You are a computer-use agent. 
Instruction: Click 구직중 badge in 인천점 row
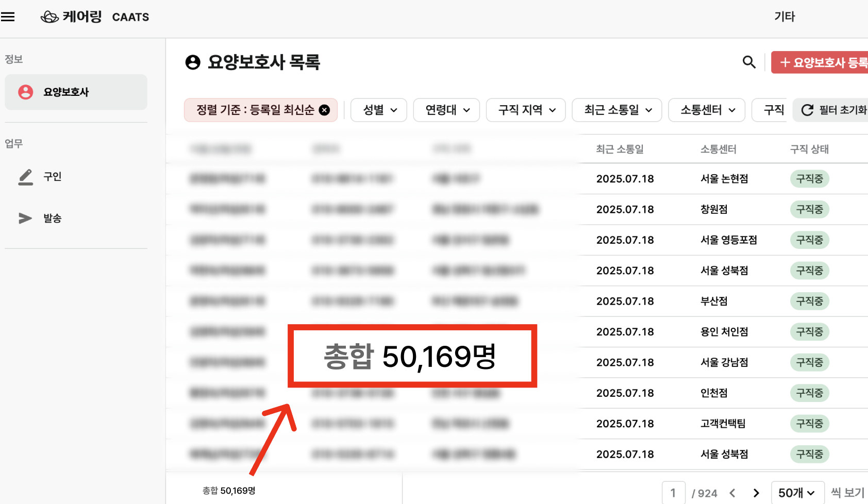click(x=809, y=393)
